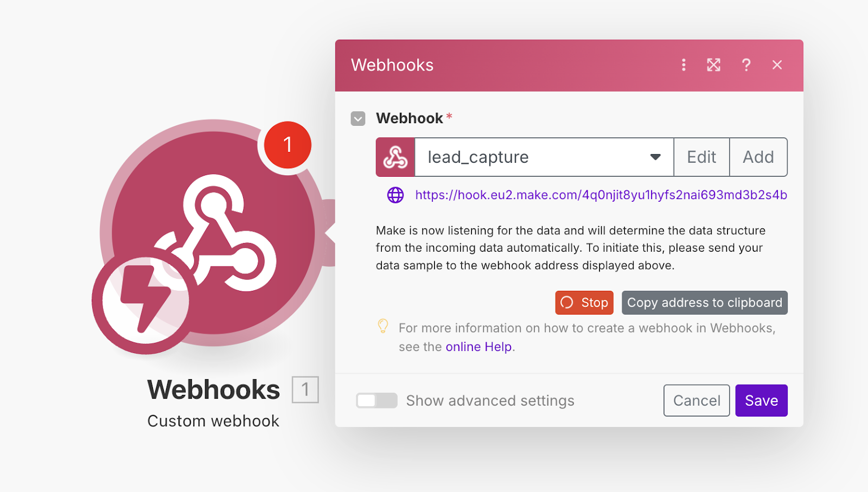Toggle Show advanced settings switch
Viewport: 868px width, 492px height.
pyautogui.click(x=376, y=400)
